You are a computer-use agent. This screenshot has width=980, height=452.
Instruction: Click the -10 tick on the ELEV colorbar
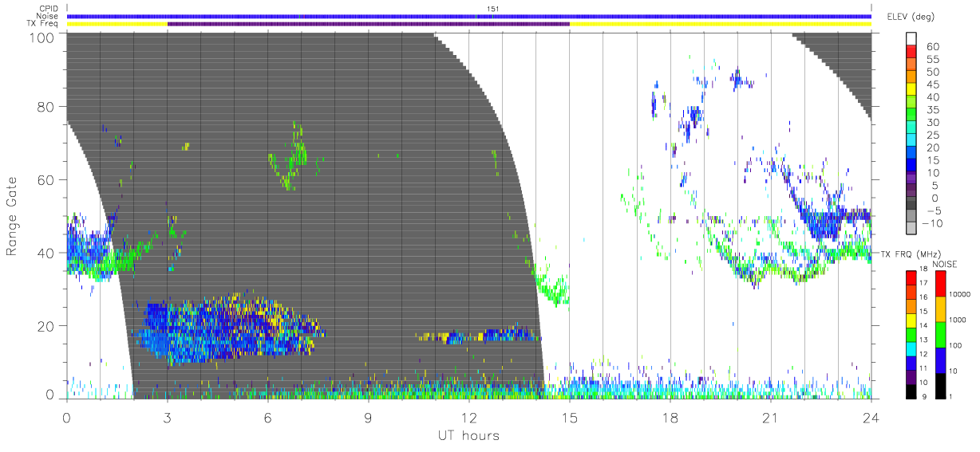point(932,223)
